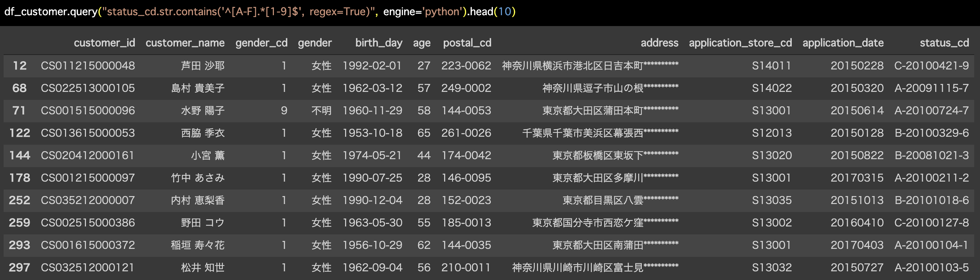The height and width of the screenshot is (280, 980).
Task: Click the address column header
Action: click(659, 43)
